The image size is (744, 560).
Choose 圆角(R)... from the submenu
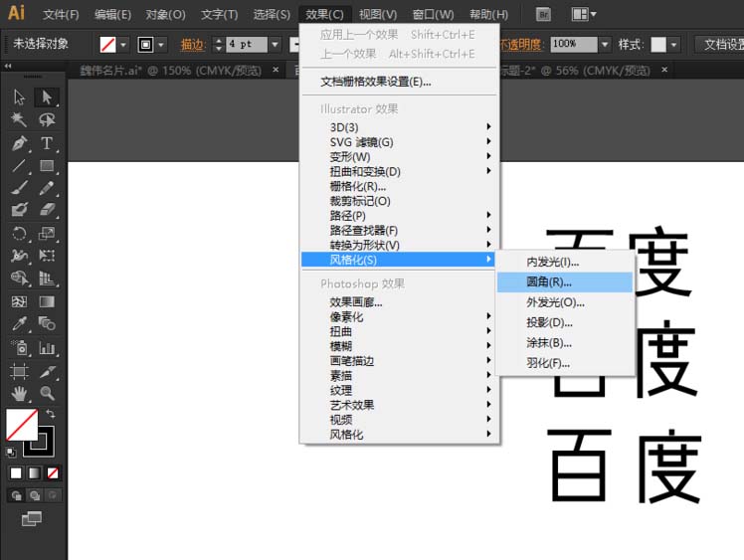click(x=565, y=281)
